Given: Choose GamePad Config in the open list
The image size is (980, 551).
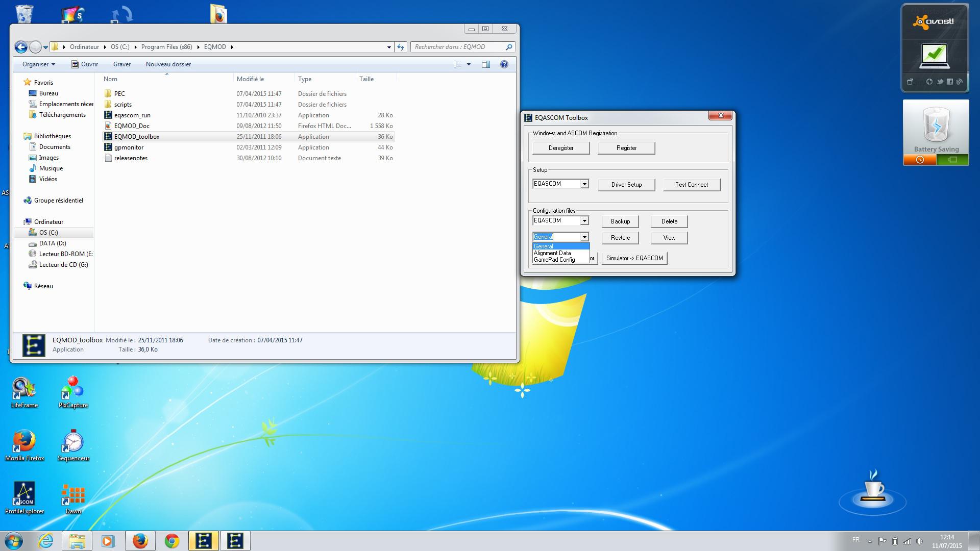Looking at the screenshot, I should (554, 260).
